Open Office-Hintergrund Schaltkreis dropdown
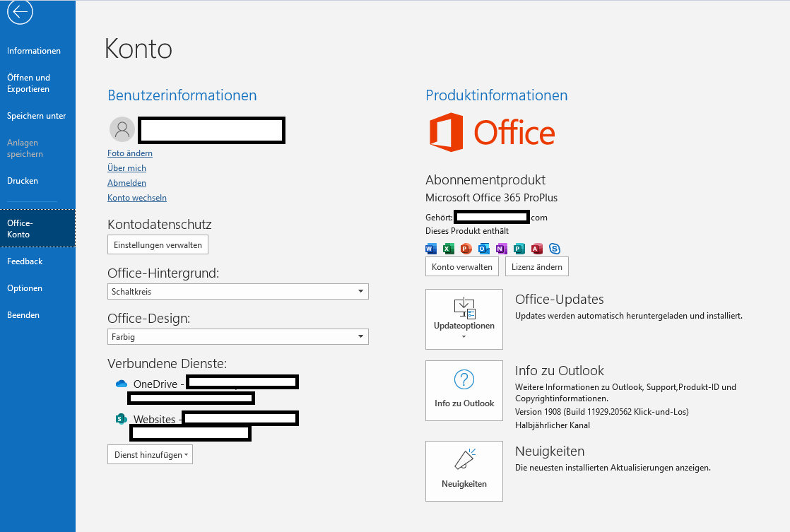The height and width of the screenshot is (532, 790). tap(238, 292)
